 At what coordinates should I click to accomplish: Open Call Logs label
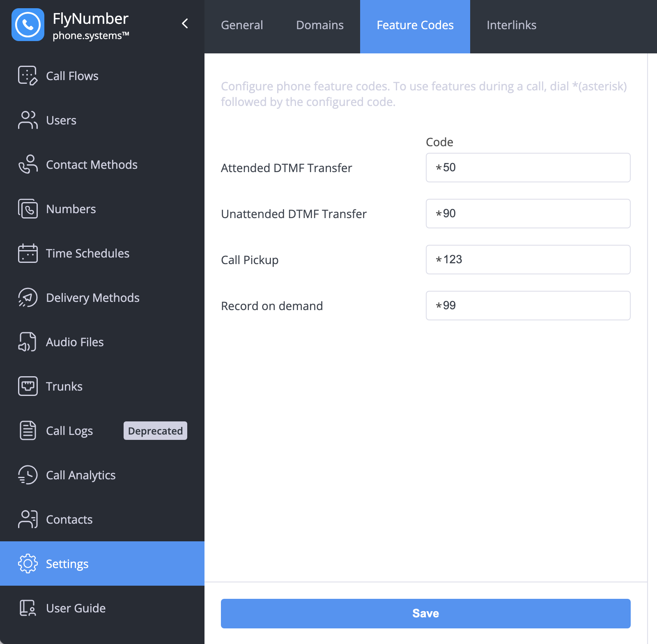coord(69,431)
